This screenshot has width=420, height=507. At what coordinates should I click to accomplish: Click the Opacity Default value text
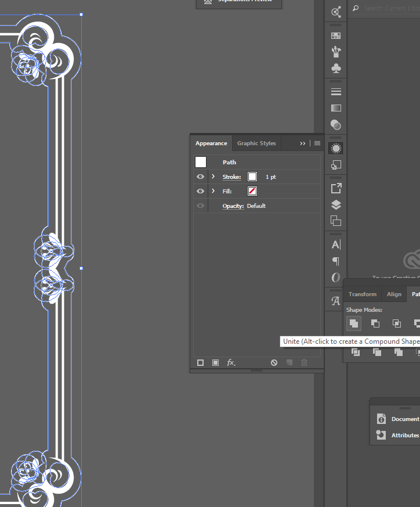256,206
